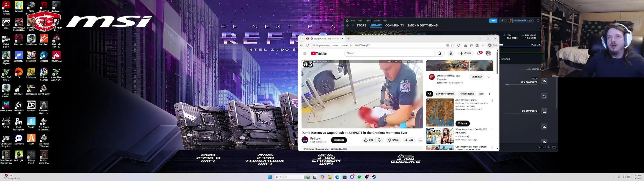
Task: Open the Steam View menu
Action: tap(360, 21)
